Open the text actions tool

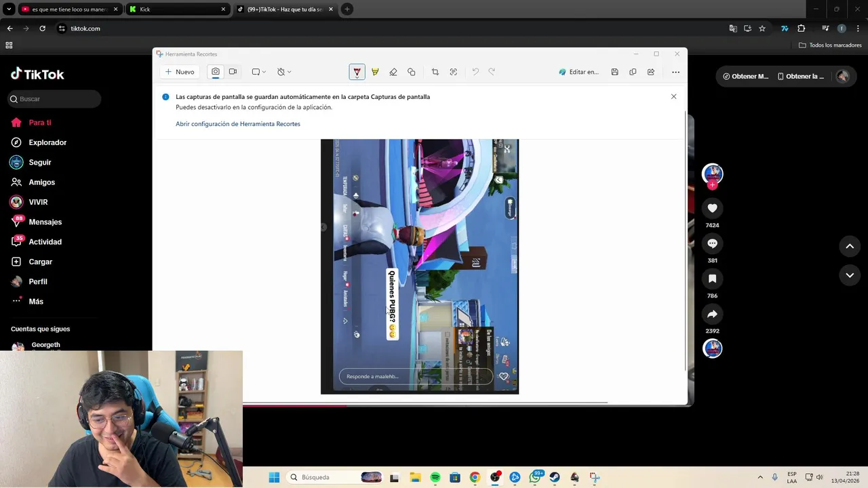tap(454, 72)
